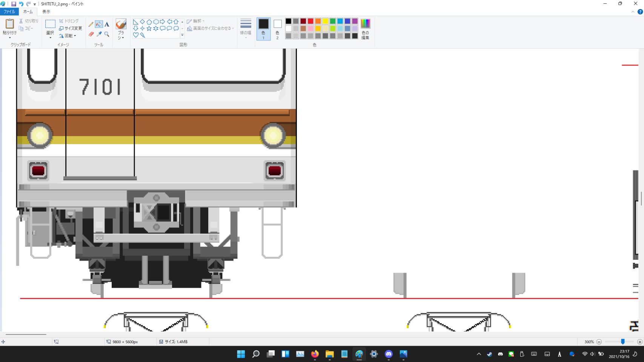Activate the Color 2 (色 2) selector
644x362 pixels.
tap(277, 29)
